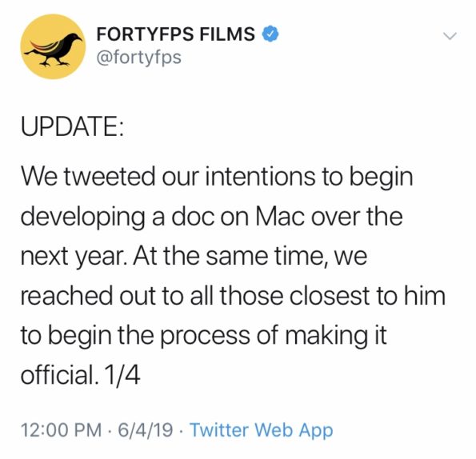
Task: Click the word FILMS beside the badge
Action: click(x=227, y=34)
